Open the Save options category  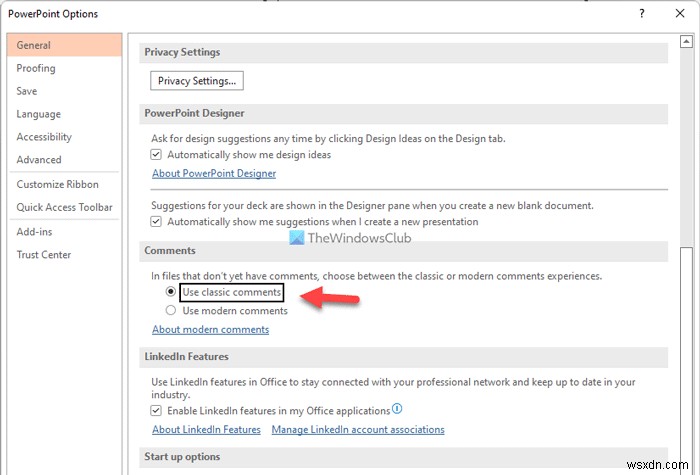[27, 91]
